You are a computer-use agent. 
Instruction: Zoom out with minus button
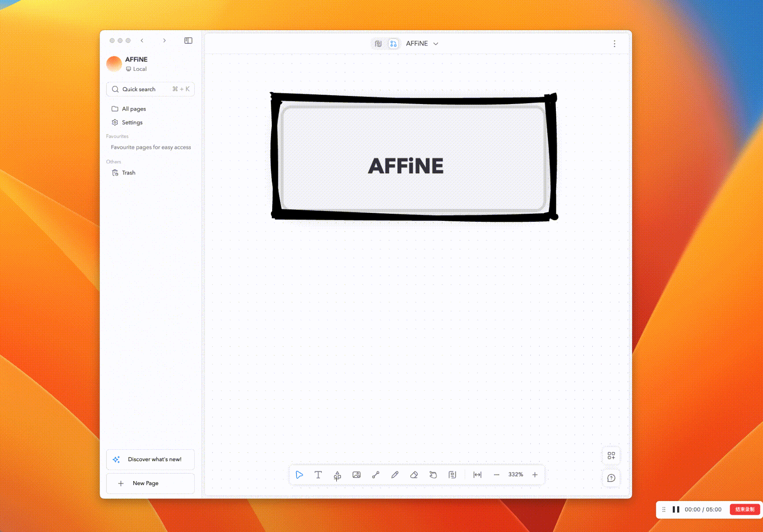pyautogui.click(x=497, y=474)
